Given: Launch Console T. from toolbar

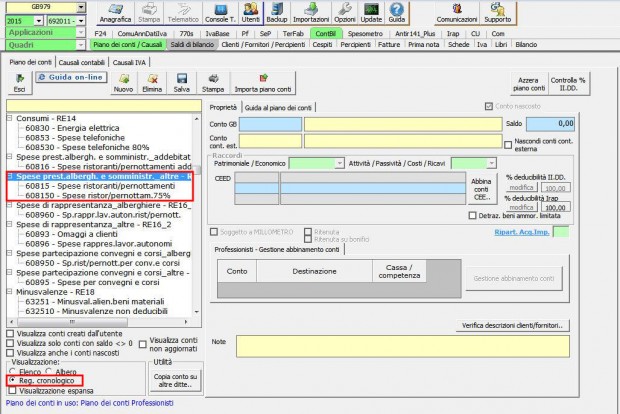Looking at the screenshot, I should (x=220, y=13).
